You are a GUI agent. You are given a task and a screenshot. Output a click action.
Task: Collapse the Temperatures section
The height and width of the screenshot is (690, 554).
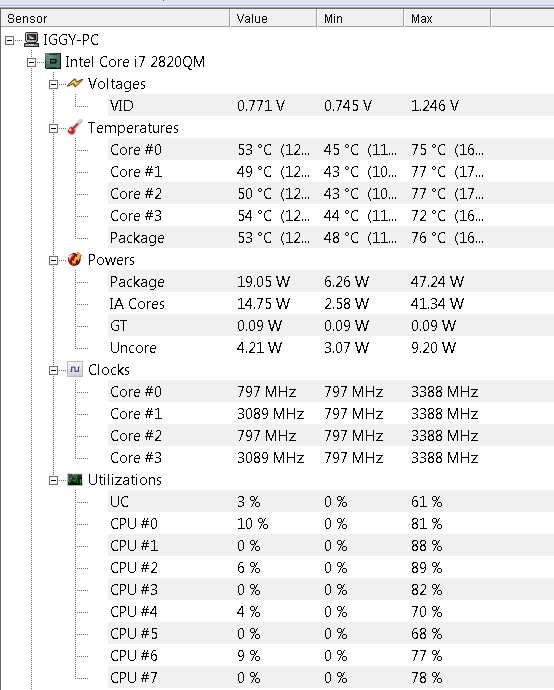tap(53, 128)
